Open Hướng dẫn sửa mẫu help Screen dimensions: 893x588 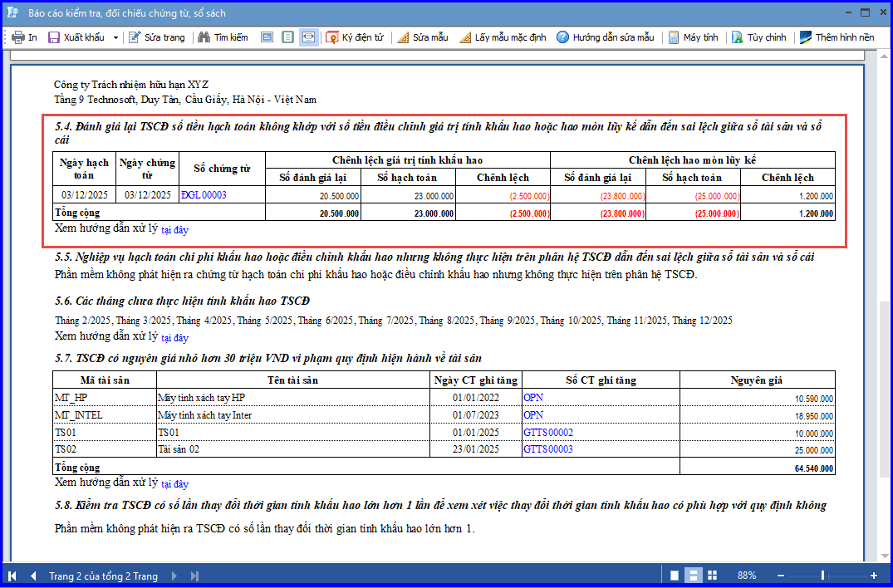[606, 37]
